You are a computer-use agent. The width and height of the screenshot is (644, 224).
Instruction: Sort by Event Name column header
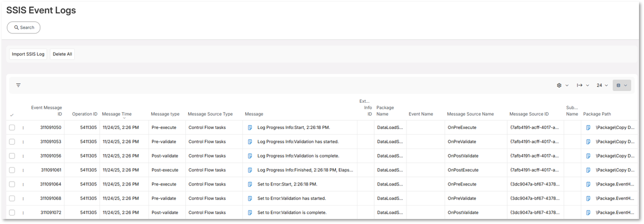pos(421,114)
